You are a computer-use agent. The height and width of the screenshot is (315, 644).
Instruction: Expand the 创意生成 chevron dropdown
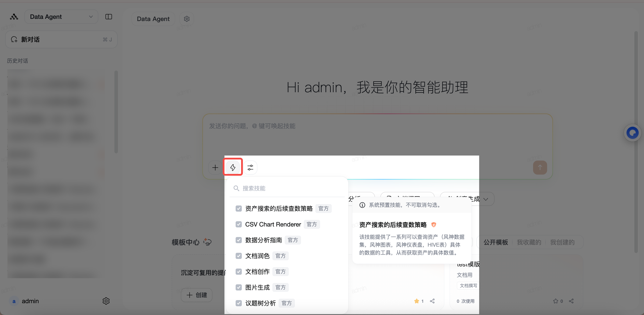(486, 199)
